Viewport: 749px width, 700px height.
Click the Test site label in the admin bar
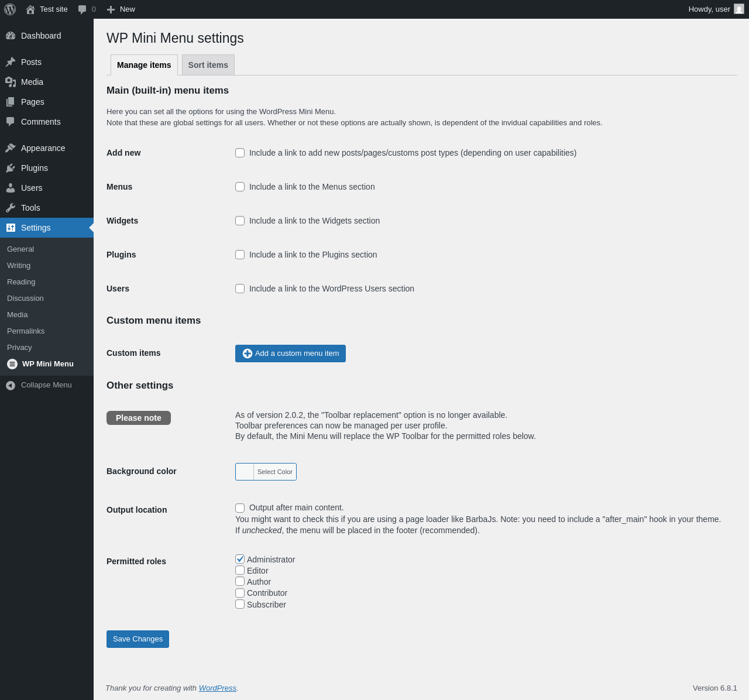point(54,9)
